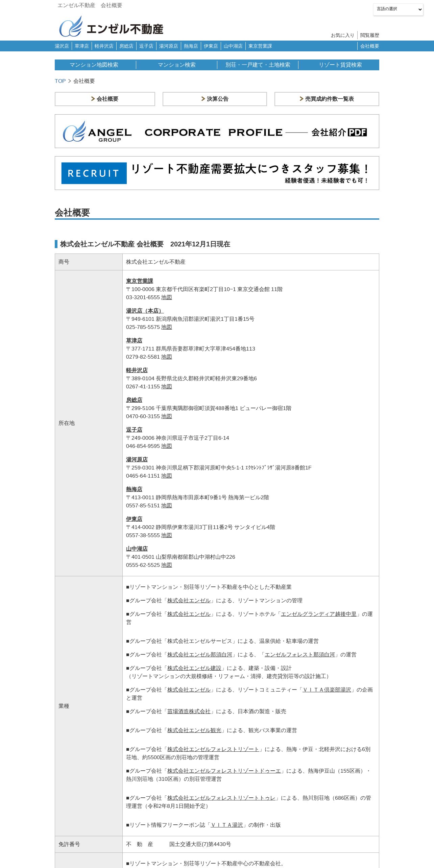Open the 伊東店 heading link in the address table
434x868 pixels.
(x=134, y=519)
